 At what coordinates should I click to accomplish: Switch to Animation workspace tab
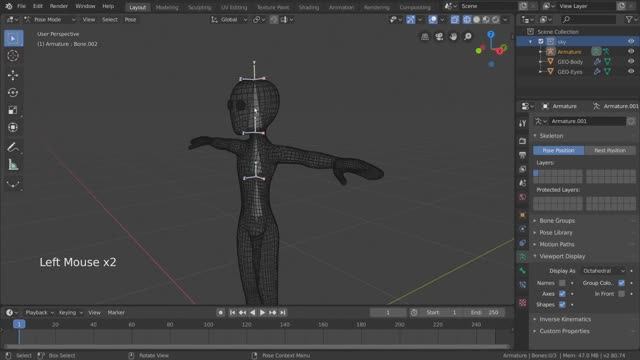pos(341,7)
